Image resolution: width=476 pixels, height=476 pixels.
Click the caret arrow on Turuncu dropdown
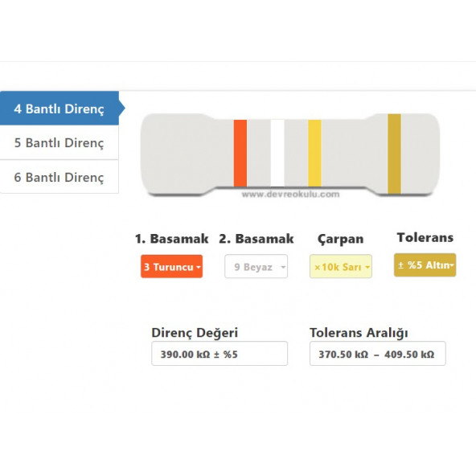199,268
